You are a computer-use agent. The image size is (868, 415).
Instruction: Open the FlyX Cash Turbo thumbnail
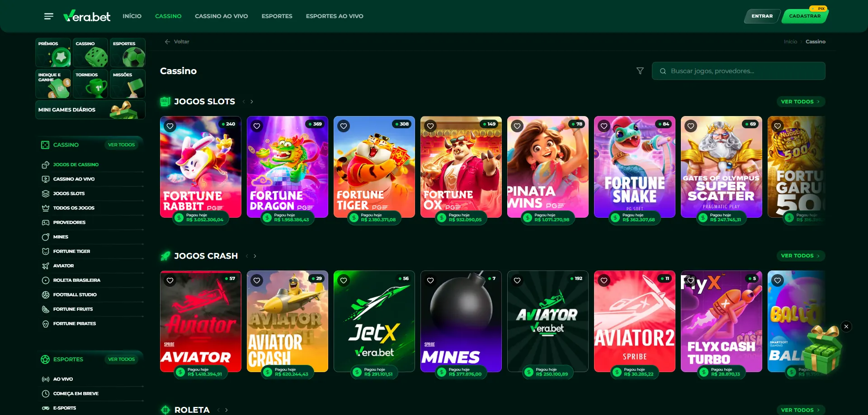pyautogui.click(x=722, y=322)
